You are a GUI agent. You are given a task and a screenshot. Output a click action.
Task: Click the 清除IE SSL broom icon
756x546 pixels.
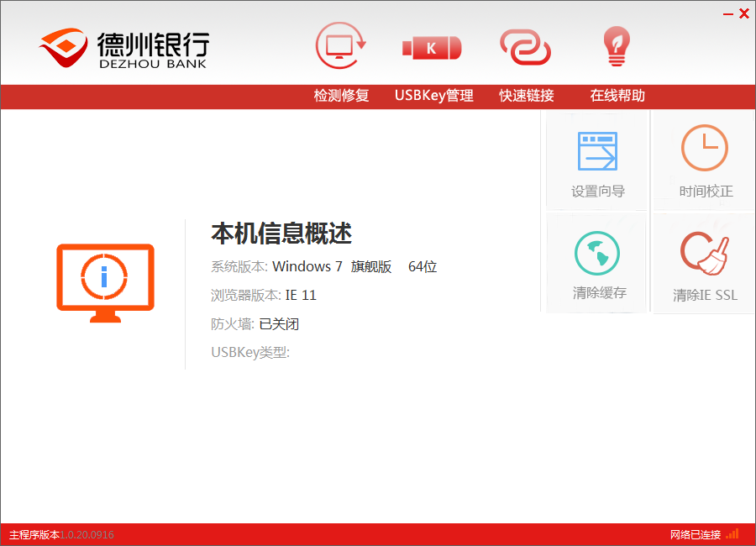coord(705,254)
